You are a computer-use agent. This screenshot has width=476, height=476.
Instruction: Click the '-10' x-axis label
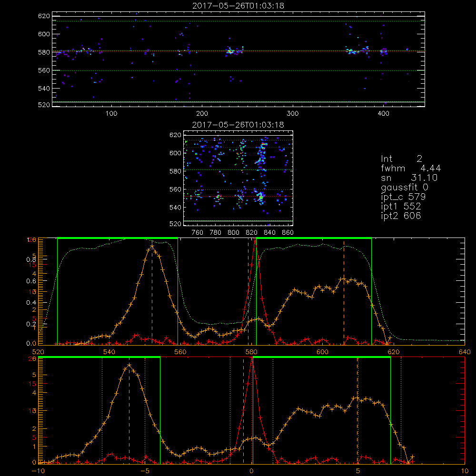click(x=38, y=471)
